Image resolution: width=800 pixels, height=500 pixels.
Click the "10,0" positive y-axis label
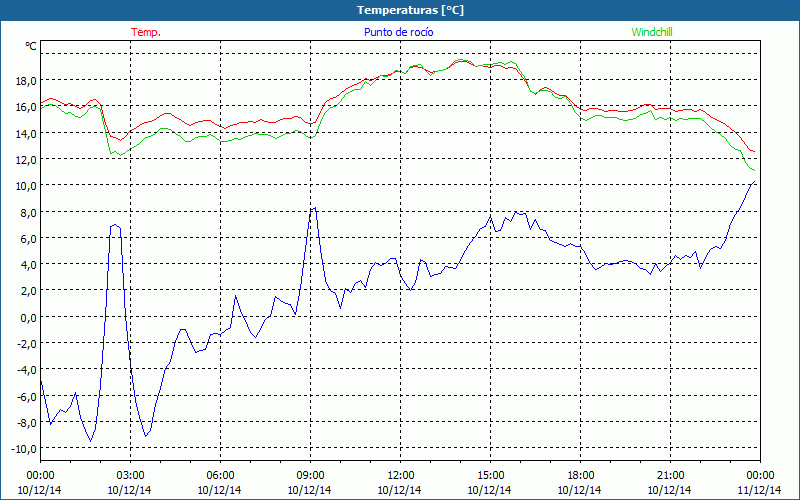pos(27,186)
